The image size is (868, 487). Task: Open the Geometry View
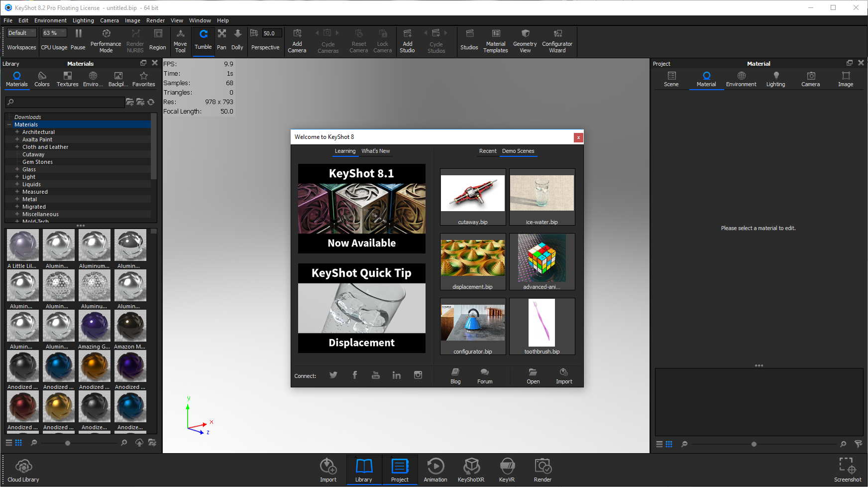(x=525, y=41)
